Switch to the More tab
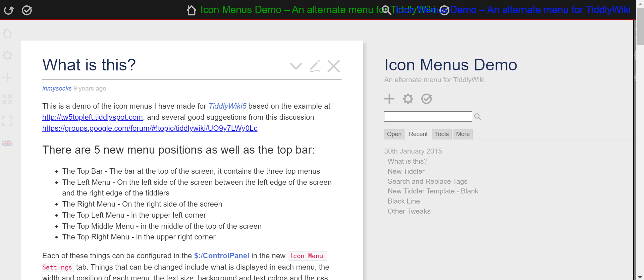The height and width of the screenshot is (280, 644). (x=463, y=134)
